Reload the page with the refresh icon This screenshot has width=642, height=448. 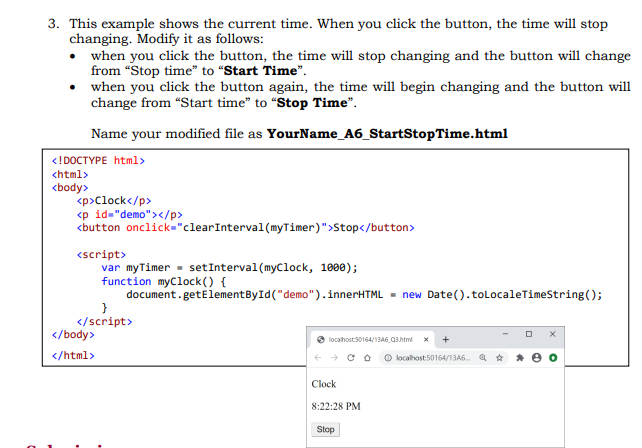coord(351,357)
